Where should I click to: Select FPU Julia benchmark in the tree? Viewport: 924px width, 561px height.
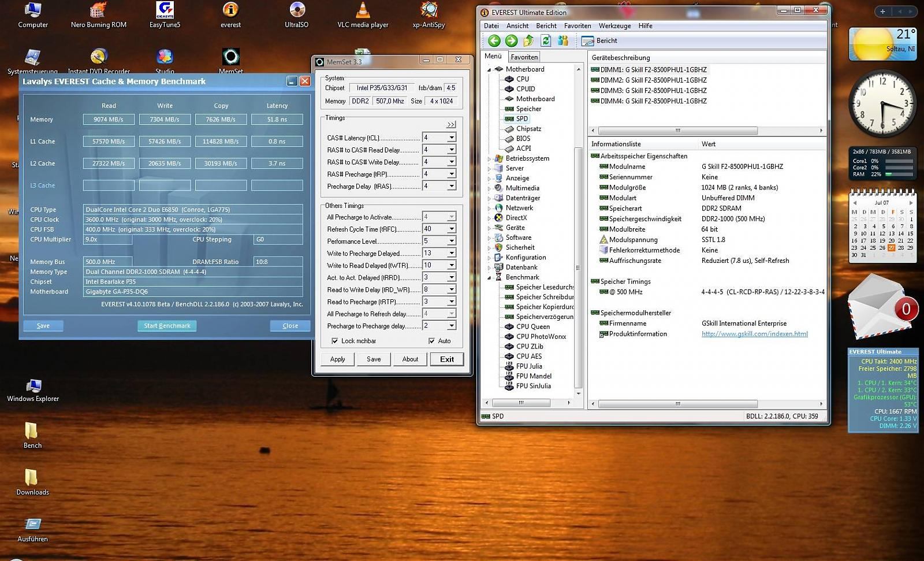coord(529,366)
